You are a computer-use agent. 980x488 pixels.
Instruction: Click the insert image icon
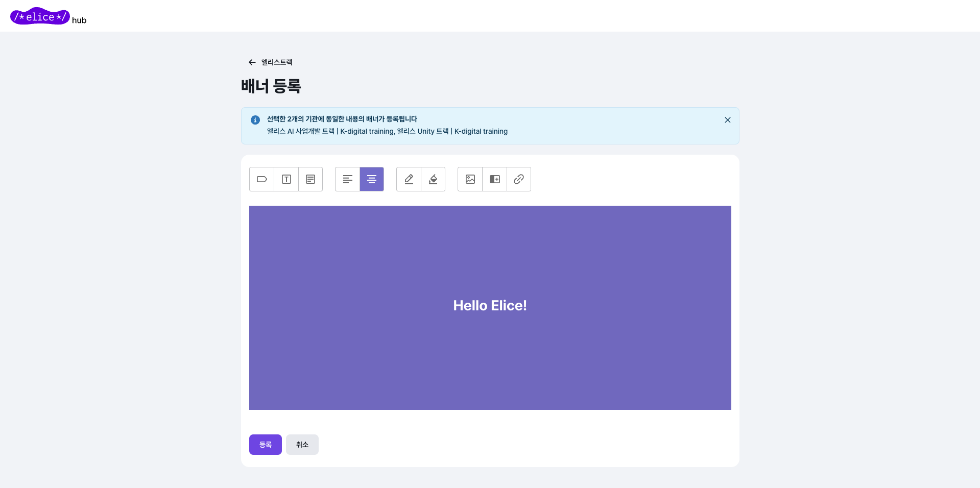click(x=470, y=179)
